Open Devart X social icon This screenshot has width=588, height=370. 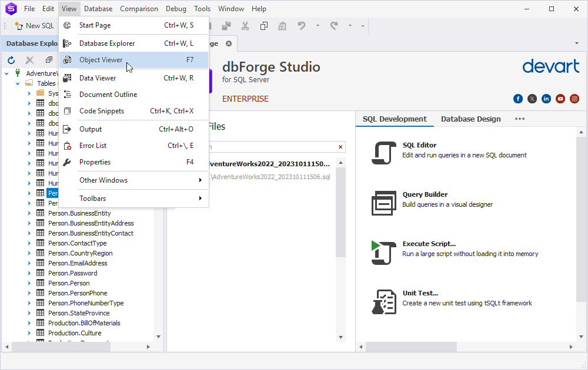(532, 99)
